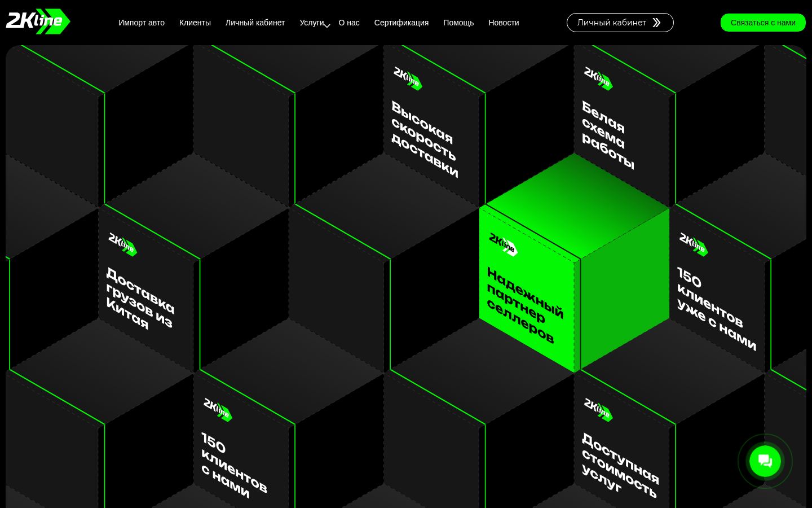Screen dimensions: 812x508
Task: Click the text Высокая скорость доставки
Action: [x=425, y=139]
